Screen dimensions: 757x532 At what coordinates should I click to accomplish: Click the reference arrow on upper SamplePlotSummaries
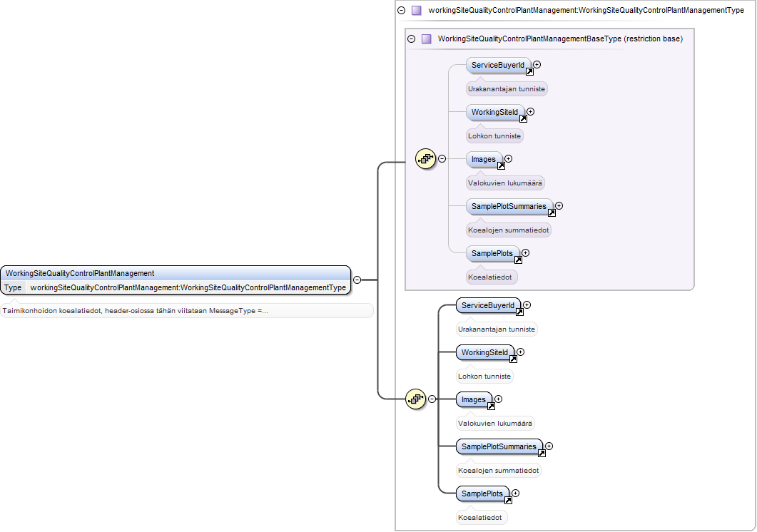552,213
